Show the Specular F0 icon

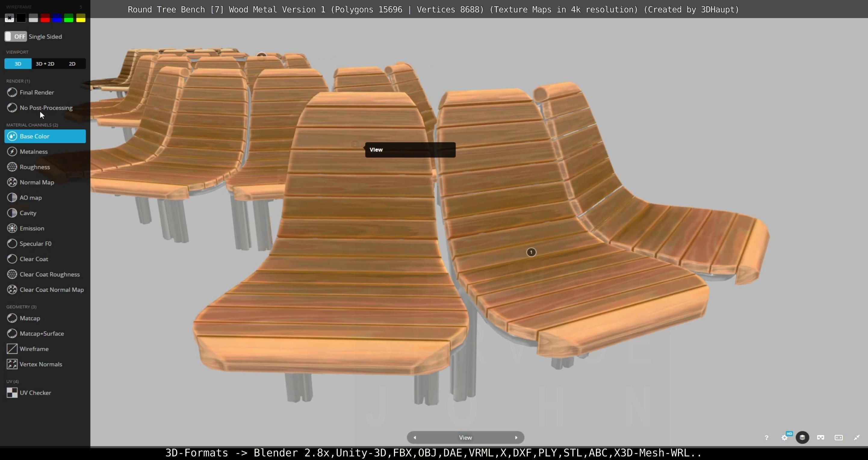12,244
